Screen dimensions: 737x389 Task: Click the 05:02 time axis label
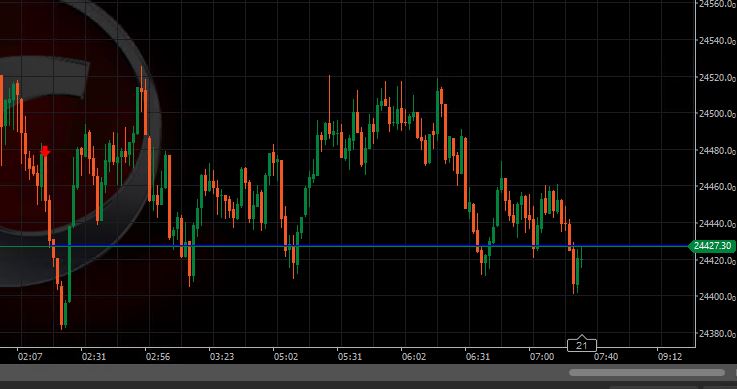click(x=286, y=357)
